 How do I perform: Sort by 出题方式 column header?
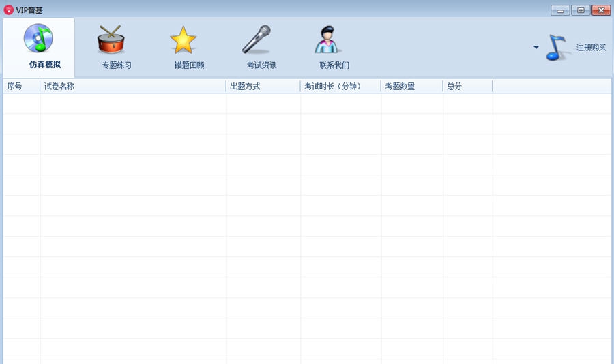tap(263, 86)
